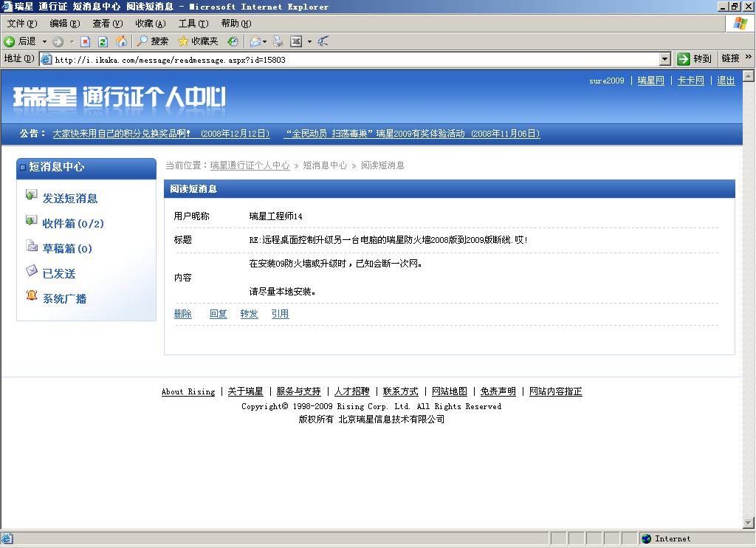The height and width of the screenshot is (548, 756).
Task: Click the page icon in address bar
Action: point(47,59)
